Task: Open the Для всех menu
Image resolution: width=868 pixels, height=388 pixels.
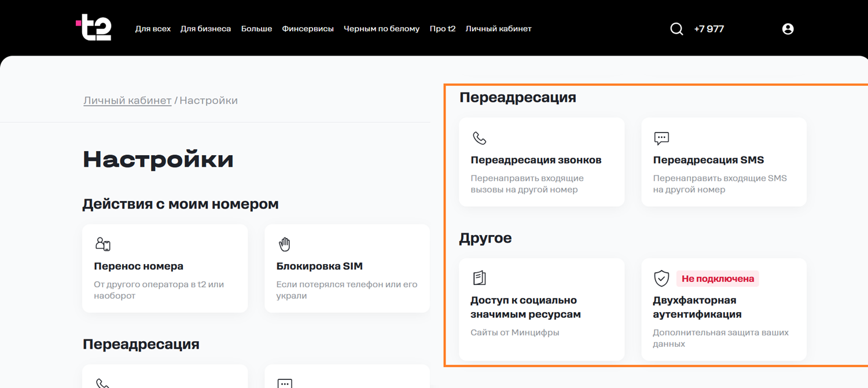Action: point(153,29)
